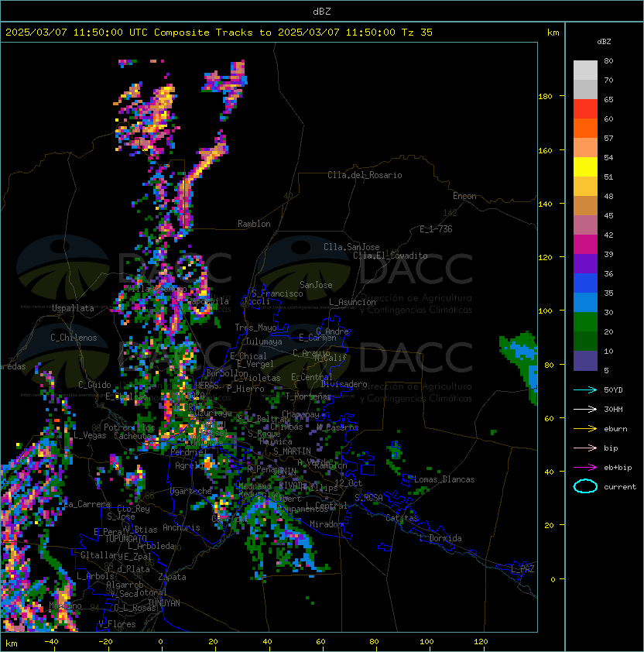This screenshot has height=652, width=644.
Task: Click the 100 tick on vertical axis
Action: pyautogui.click(x=545, y=311)
